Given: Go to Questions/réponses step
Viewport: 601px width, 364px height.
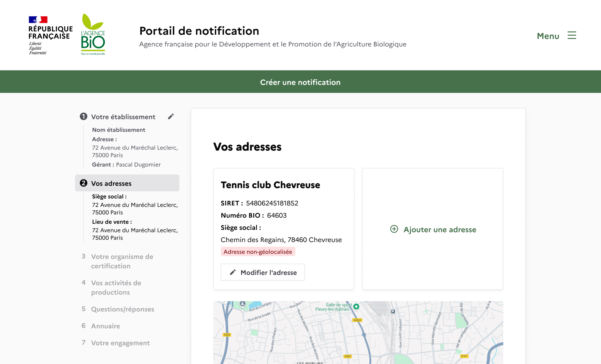Looking at the screenshot, I should tap(122, 309).
